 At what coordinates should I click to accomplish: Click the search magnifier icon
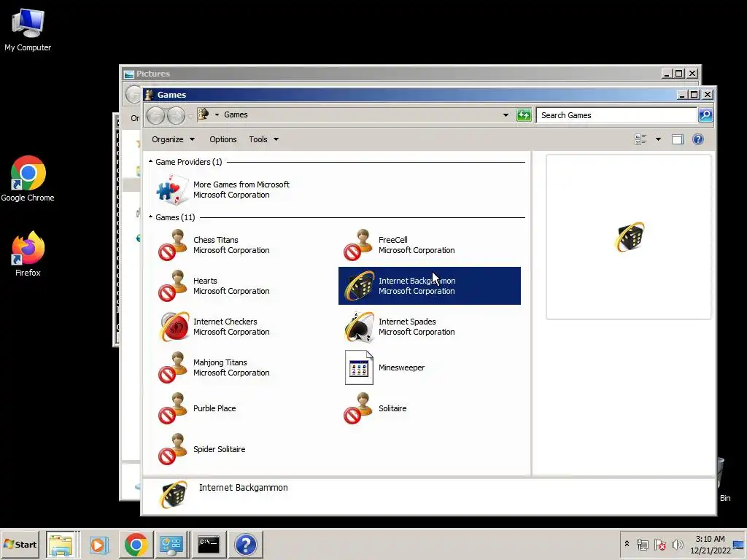point(705,114)
